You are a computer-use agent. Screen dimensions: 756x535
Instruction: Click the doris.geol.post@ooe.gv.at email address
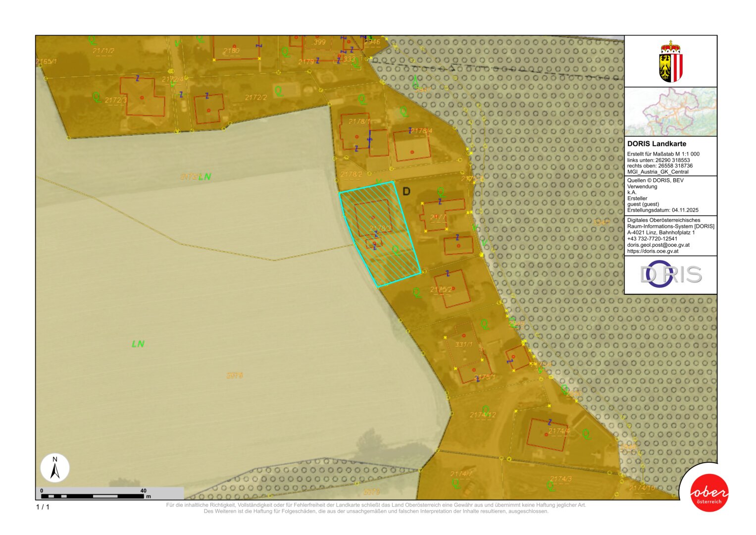coord(658,245)
